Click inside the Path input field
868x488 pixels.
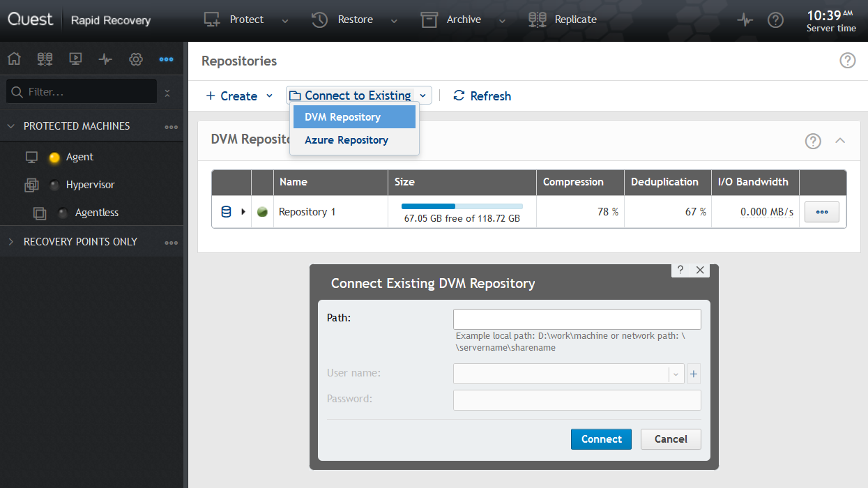coord(577,319)
